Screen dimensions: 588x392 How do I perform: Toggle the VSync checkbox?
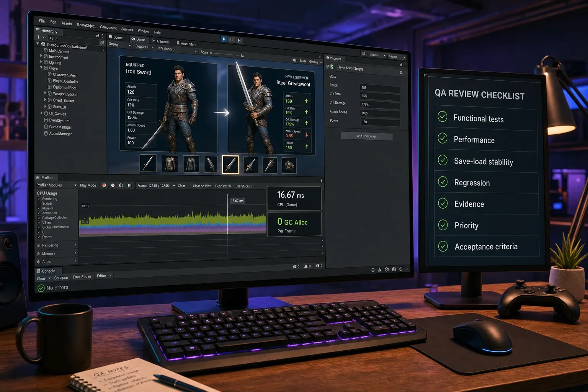(39, 222)
